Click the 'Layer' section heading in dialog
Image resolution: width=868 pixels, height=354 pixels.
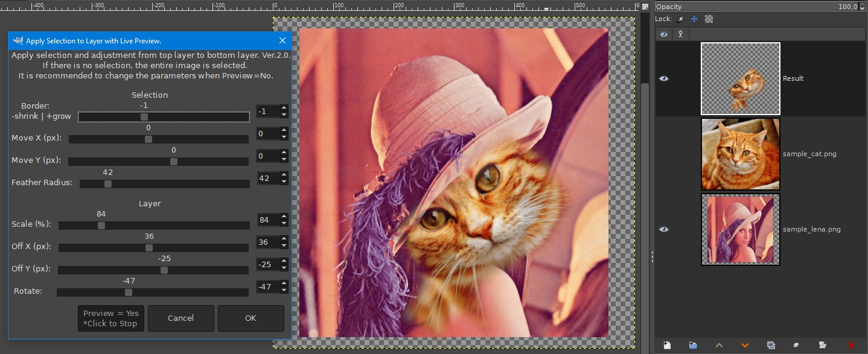coord(150,204)
